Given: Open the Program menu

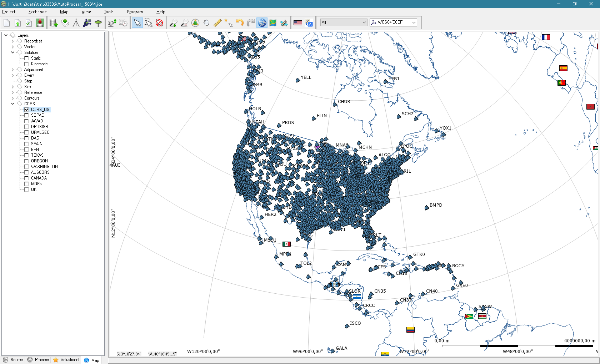Looking at the screenshot, I should [135, 12].
